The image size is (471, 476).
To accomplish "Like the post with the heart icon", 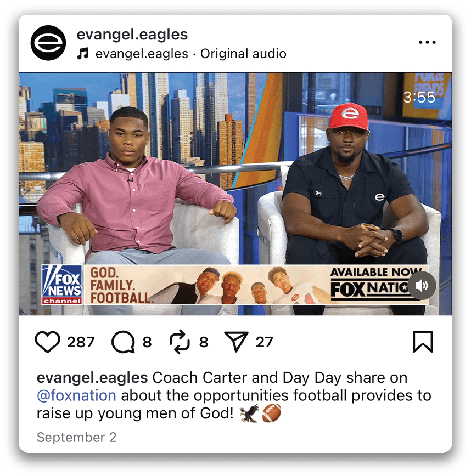I will coord(47,342).
